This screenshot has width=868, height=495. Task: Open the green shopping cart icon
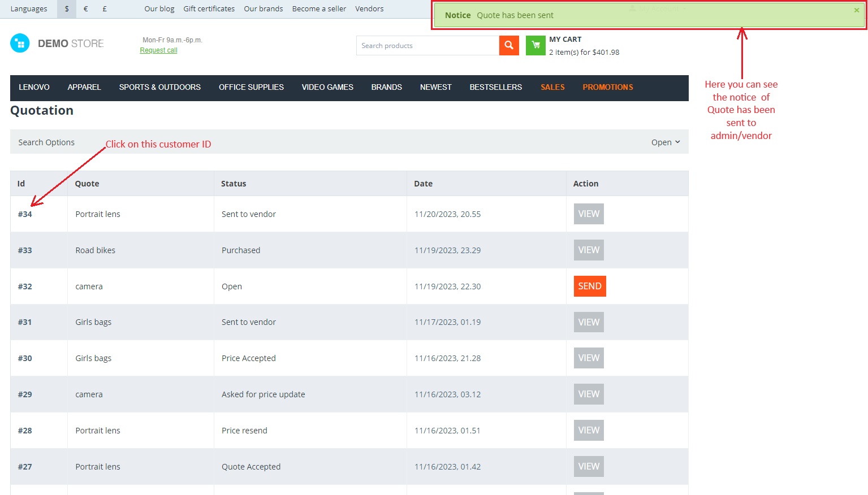click(x=536, y=45)
